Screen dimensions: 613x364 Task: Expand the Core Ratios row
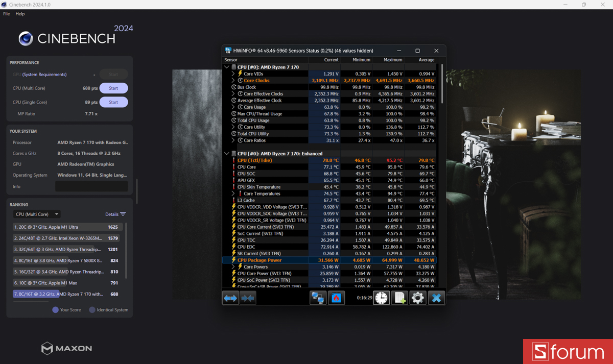tap(233, 140)
